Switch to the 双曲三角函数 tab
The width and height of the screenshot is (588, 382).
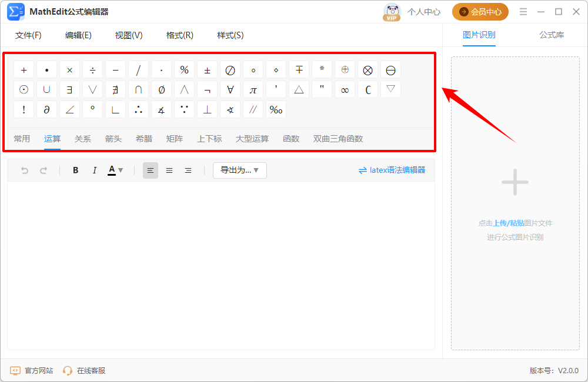tap(338, 139)
